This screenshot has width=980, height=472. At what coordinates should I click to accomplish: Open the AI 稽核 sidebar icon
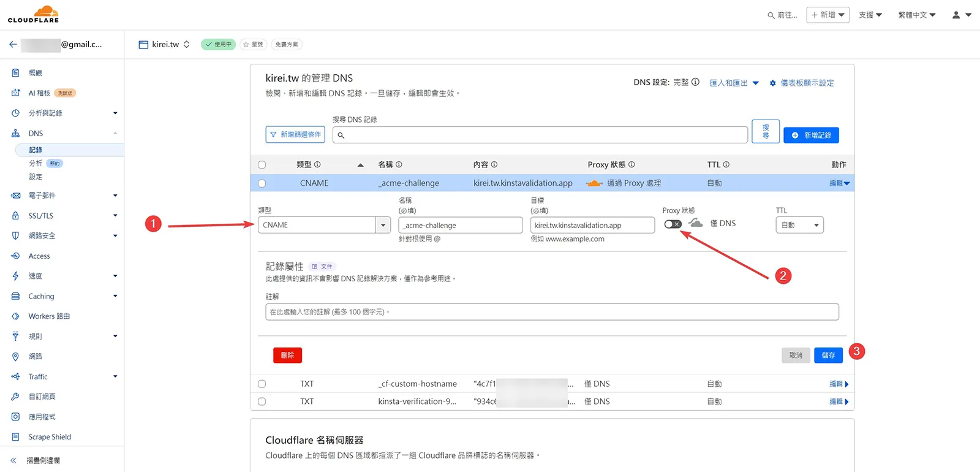15,93
